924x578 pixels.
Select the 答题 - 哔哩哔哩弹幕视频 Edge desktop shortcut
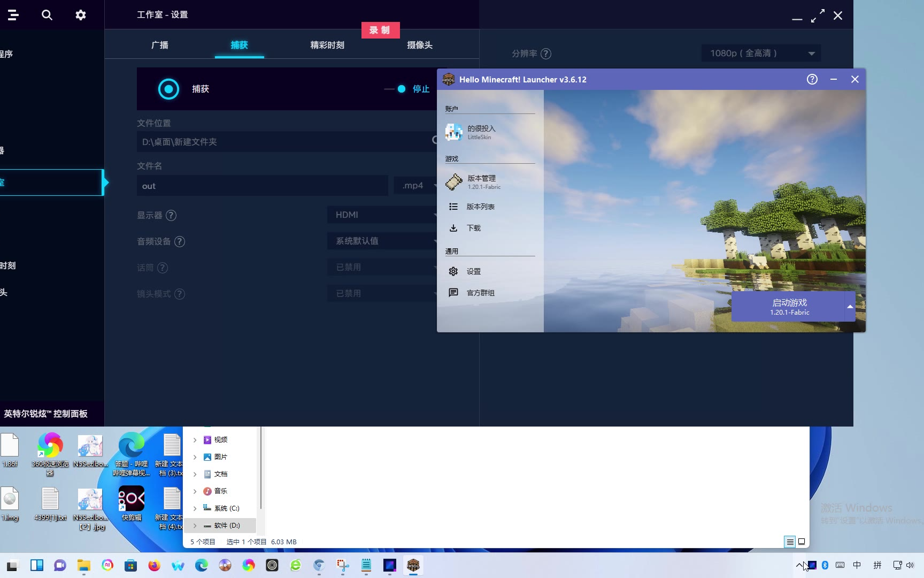point(132,454)
